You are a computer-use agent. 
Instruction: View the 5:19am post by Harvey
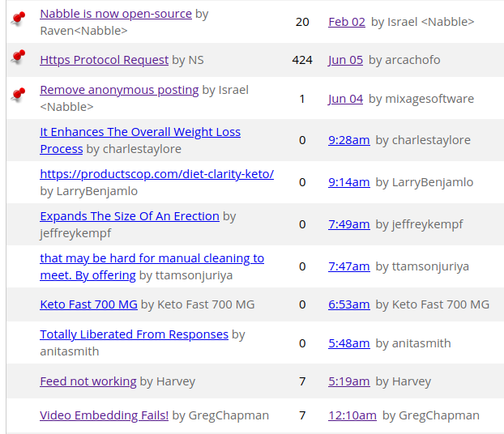(348, 381)
